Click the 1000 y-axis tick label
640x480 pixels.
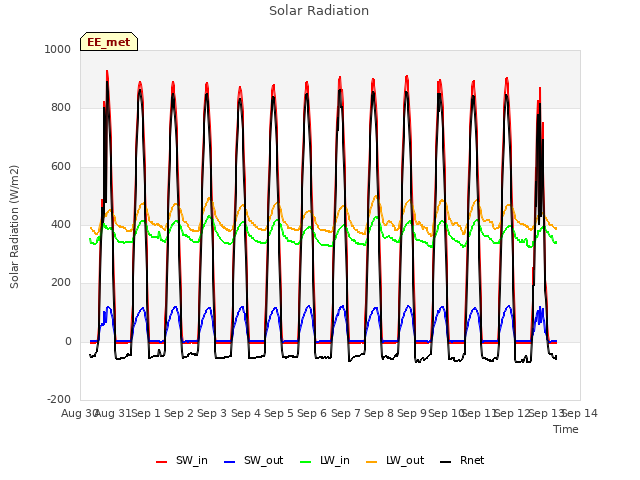point(58,49)
